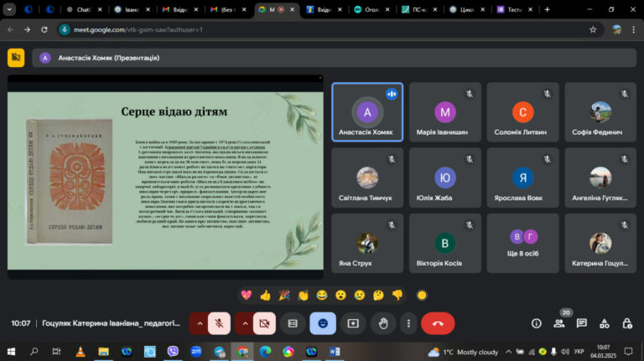Screen dimensions: 644x361
Task: Select the Ще 8 осіб participants tile
Action: 522,243
